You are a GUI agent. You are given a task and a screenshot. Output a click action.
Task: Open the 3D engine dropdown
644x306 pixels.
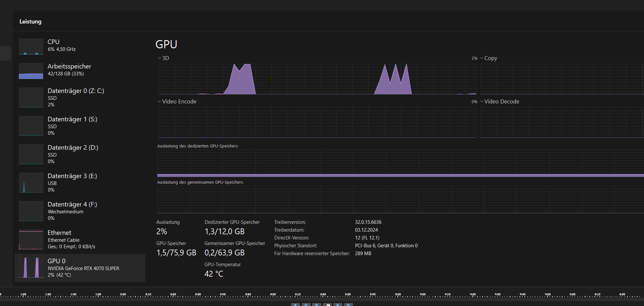click(163, 58)
